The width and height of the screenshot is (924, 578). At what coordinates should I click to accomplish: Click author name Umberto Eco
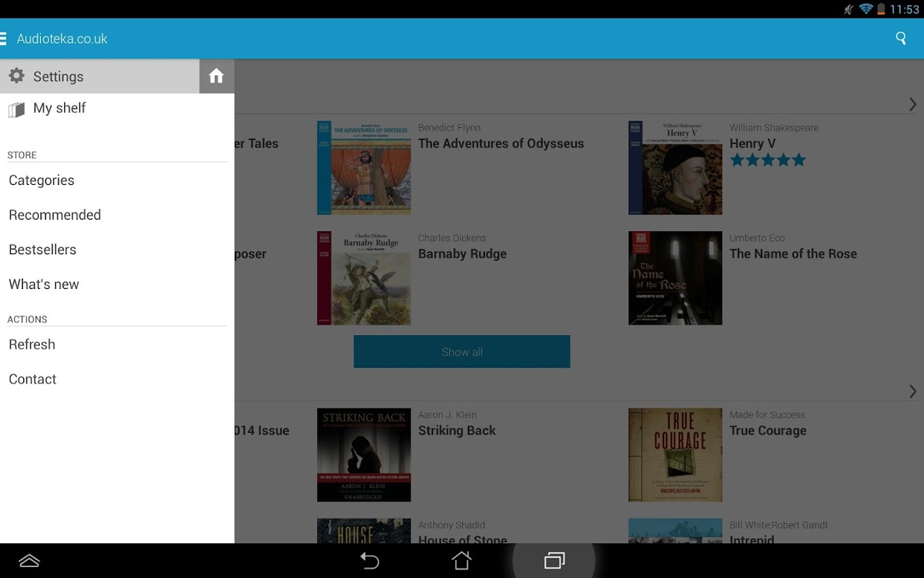(x=757, y=238)
